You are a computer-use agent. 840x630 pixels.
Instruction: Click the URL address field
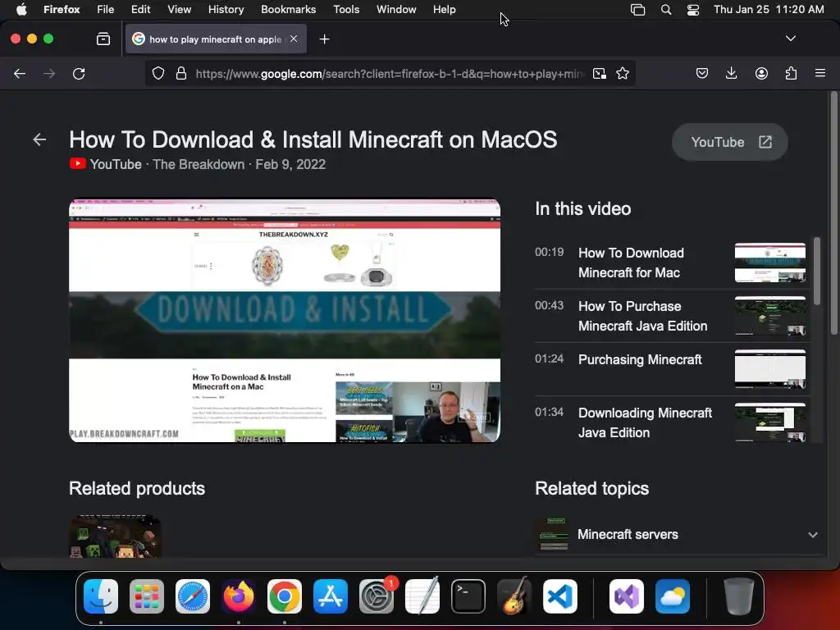click(390, 73)
